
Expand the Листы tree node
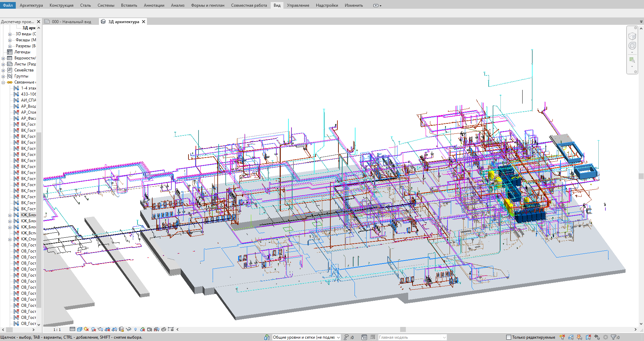click(3, 64)
